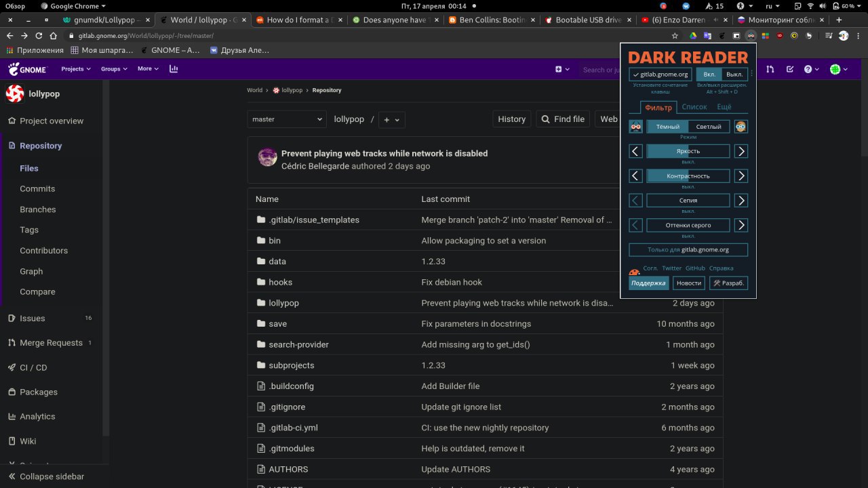Viewport: 868px width, 488px height.
Task: Increase Сепия with the right arrow
Action: click(x=741, y=200)
